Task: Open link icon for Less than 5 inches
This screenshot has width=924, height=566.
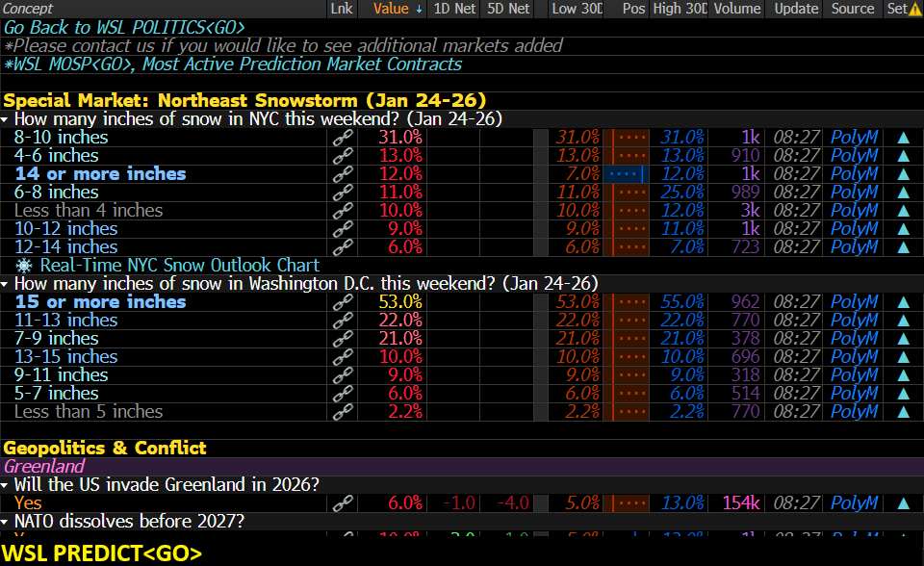Action: [343, 412]
